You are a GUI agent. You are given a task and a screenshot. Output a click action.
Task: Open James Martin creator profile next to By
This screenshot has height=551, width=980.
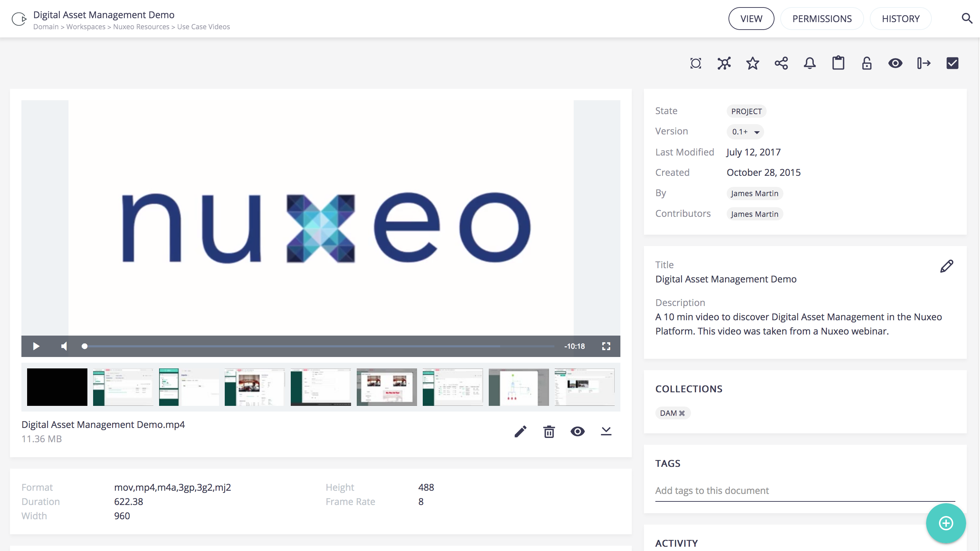755,193
